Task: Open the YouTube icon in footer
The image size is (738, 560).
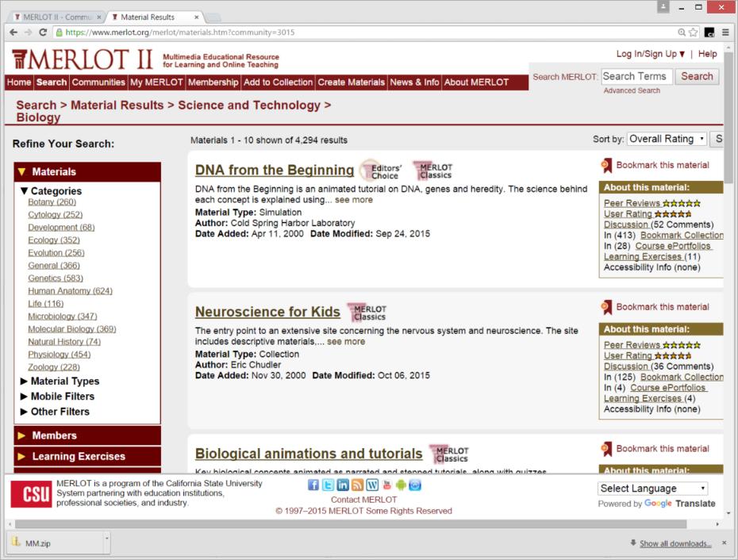Action: [x=387, y=485]
